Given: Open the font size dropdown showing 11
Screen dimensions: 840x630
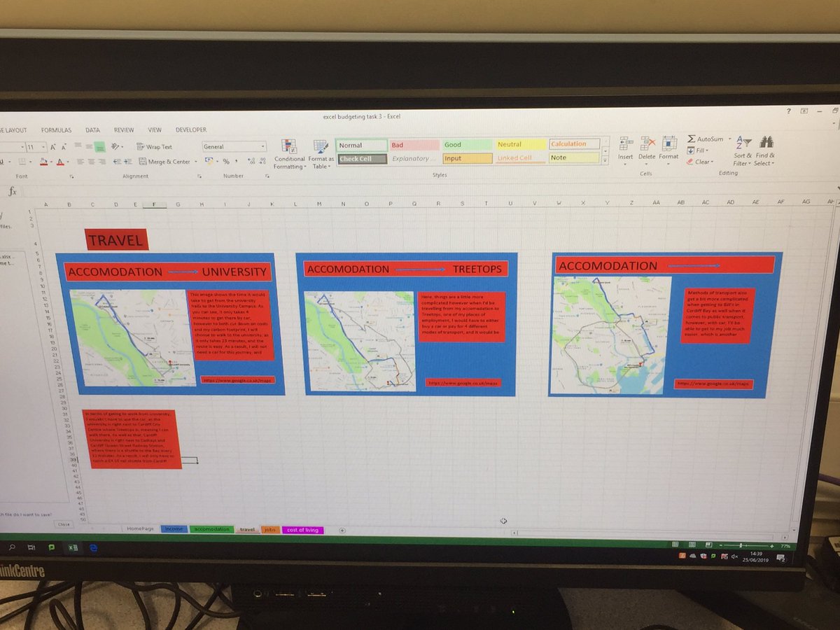Looking at the screenshot, I should [43, 147].
